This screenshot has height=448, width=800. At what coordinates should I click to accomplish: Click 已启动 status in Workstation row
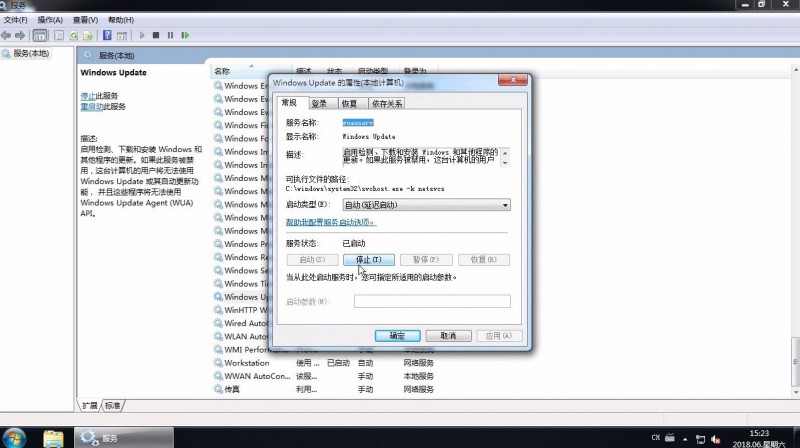click(338, 363)
